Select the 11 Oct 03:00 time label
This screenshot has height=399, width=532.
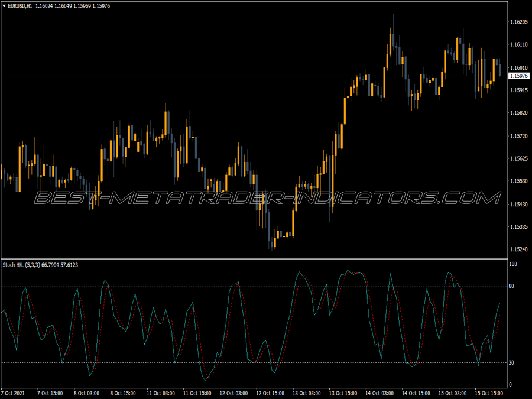[161, 394]
